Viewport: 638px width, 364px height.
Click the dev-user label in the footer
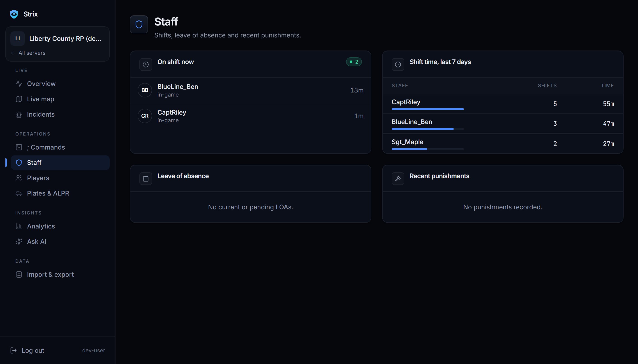(x=93, y=350)
